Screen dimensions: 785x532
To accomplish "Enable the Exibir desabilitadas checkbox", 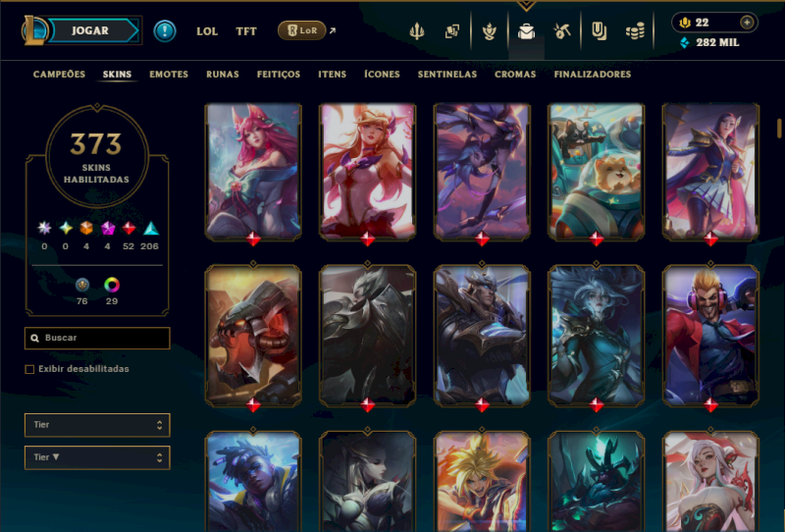I will click(x=29, y=369).
